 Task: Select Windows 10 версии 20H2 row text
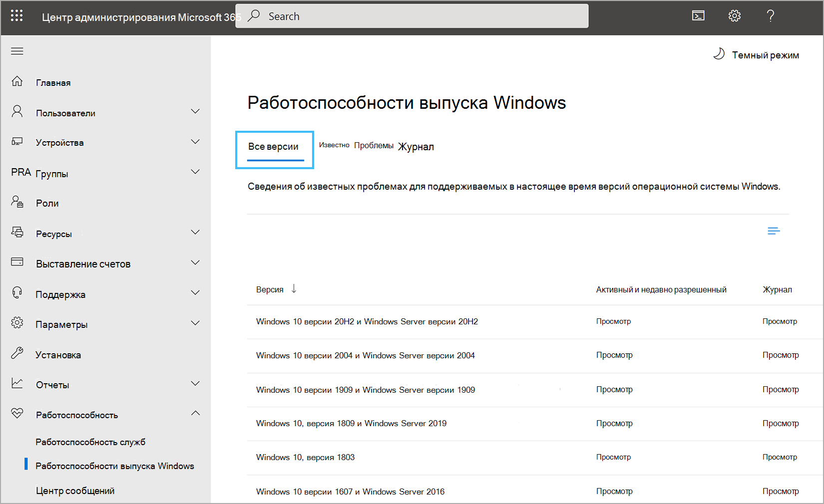pos(367,321)
